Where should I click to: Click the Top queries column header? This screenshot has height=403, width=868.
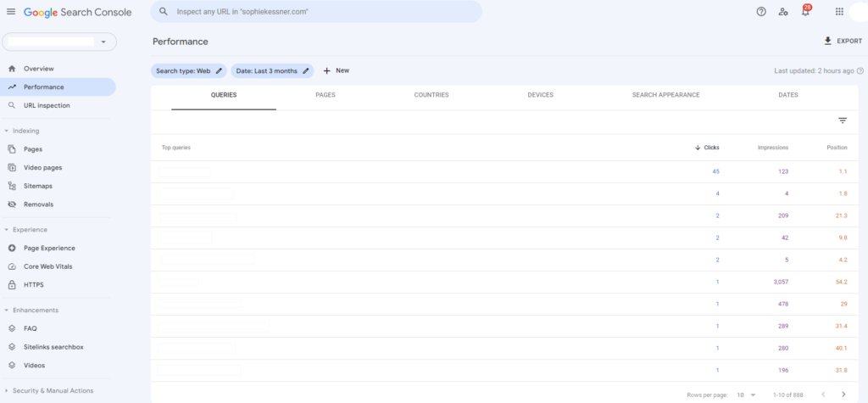pyautogui.click(x=176, y=148)
